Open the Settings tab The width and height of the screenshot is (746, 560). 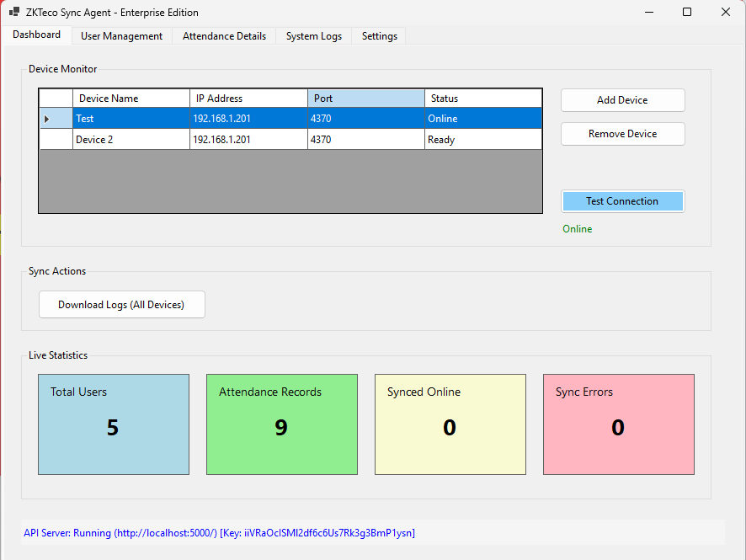click(379, 36)
